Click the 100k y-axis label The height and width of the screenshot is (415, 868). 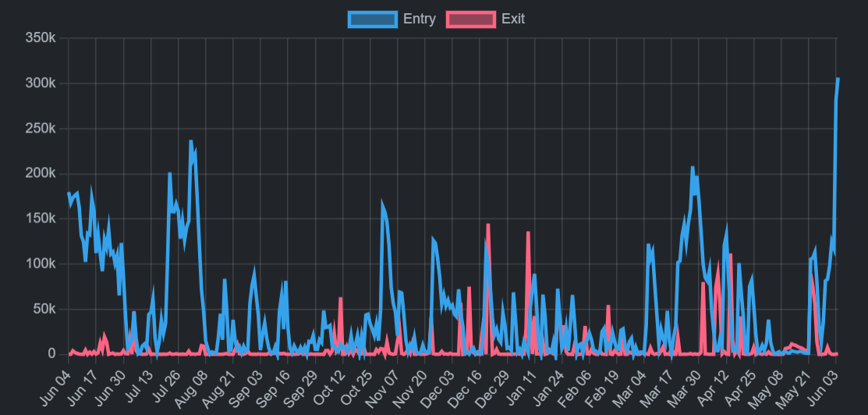41,264
